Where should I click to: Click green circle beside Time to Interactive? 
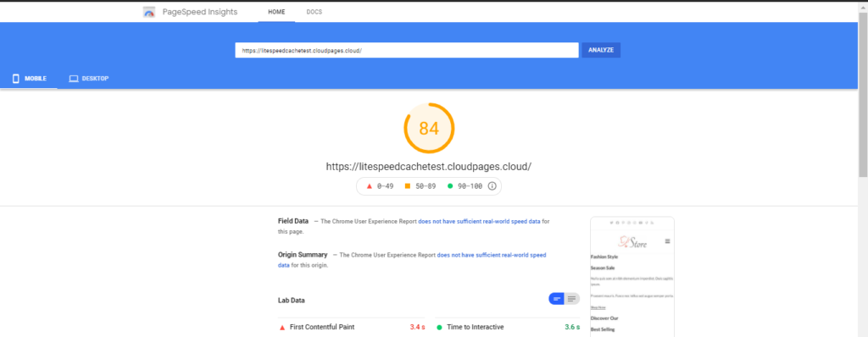[x=440, y=327]
